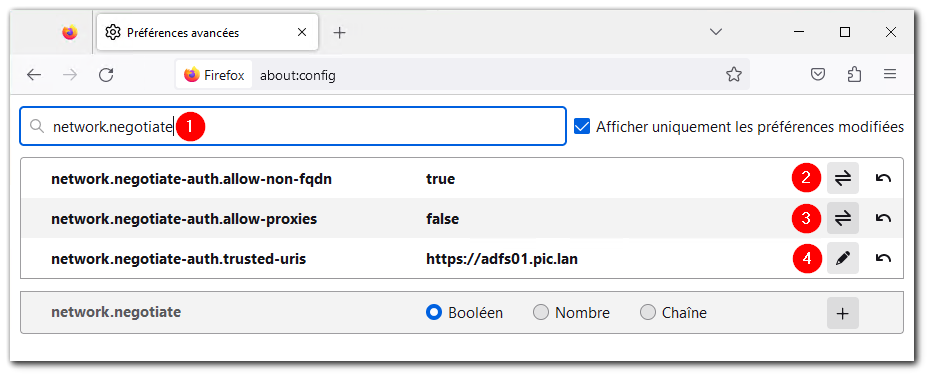Toggle allow-proxies preference value
The width and height of the screenshot is (932, 379).
click(x=842, y=218)
